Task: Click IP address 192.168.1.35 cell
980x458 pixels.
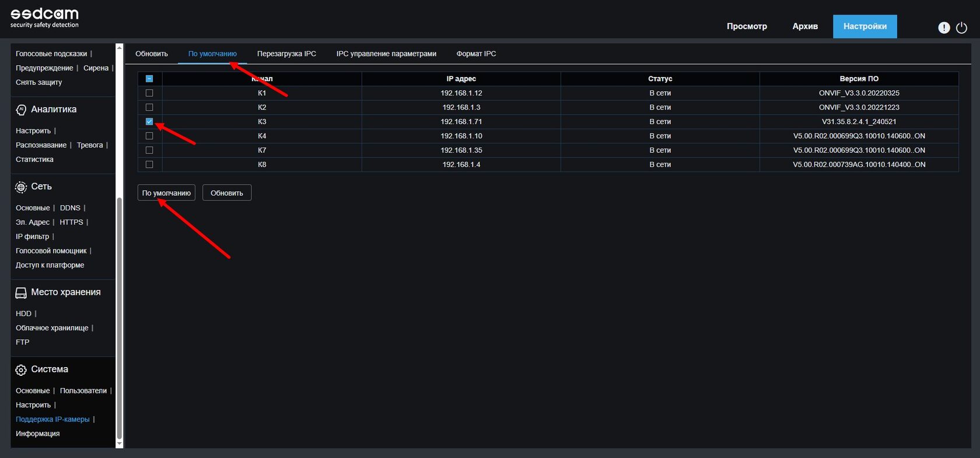Action: click(461, 150)
